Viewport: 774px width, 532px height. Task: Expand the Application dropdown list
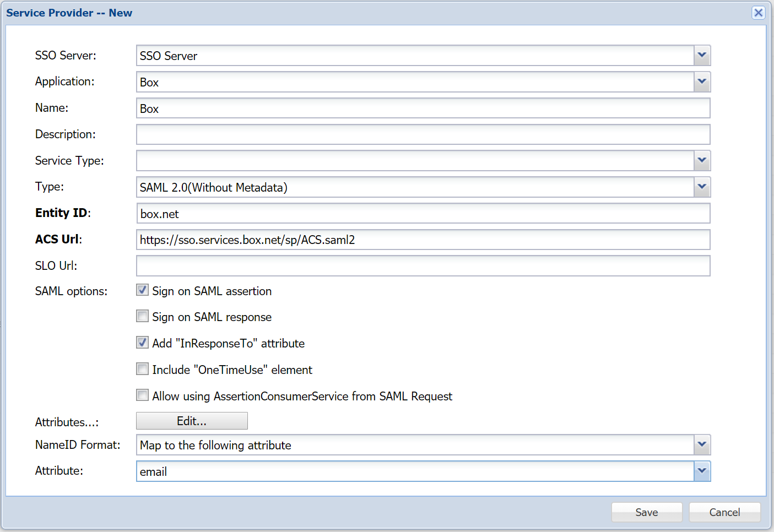point(702,82)
